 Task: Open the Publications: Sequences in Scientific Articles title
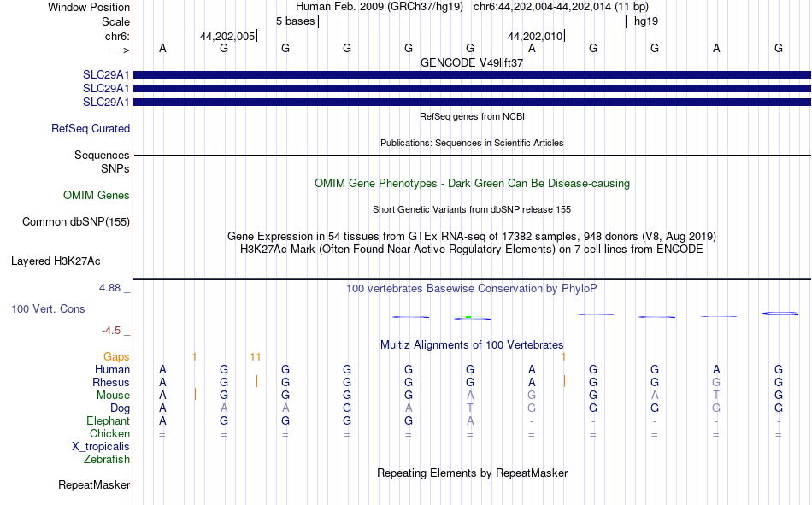(x=472, y=143)
